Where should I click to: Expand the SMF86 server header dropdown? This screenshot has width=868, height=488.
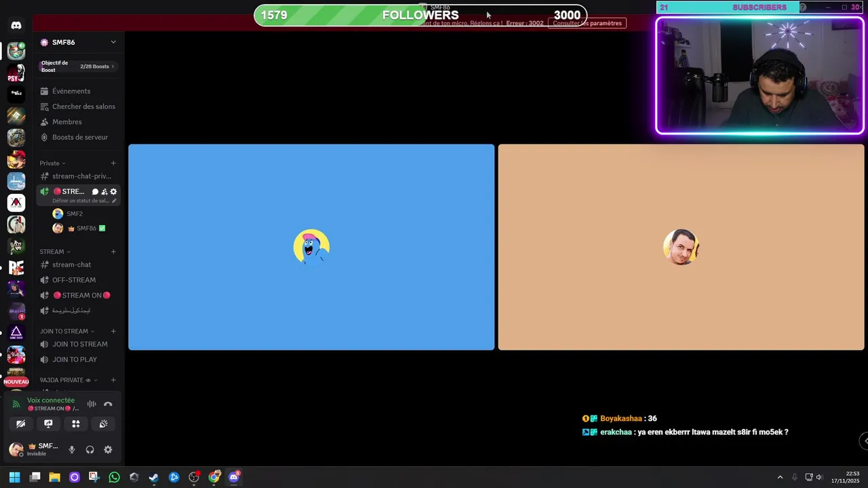point(113,42)
